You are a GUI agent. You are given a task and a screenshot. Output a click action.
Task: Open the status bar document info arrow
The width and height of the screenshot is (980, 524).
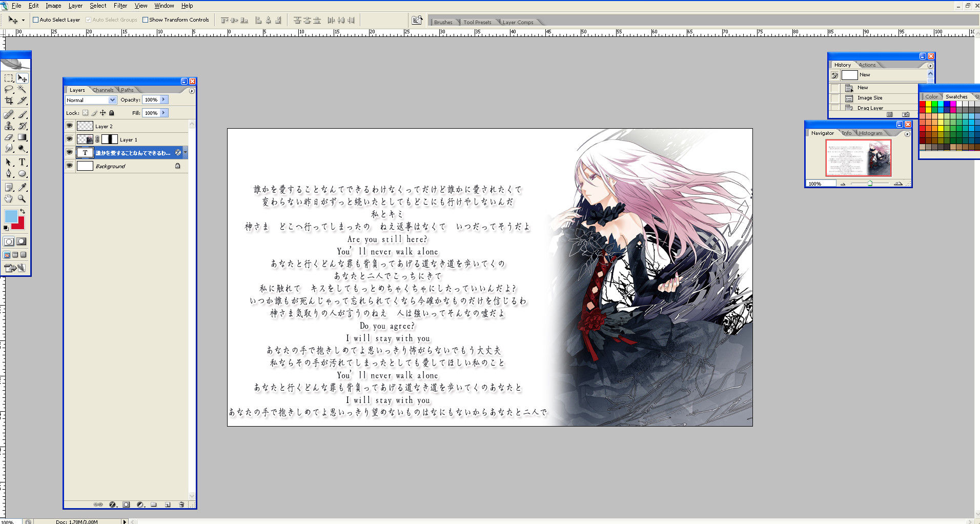point(124,521)
